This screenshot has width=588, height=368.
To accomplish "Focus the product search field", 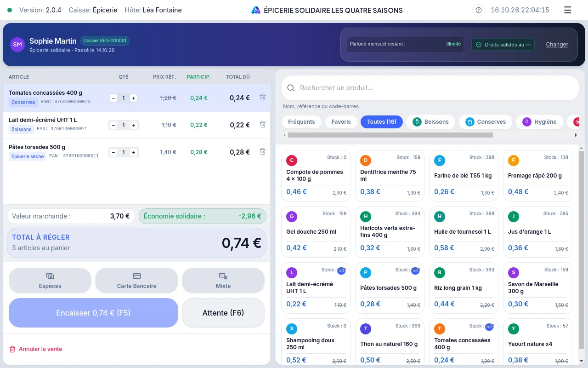I will (x=430, y=88).
